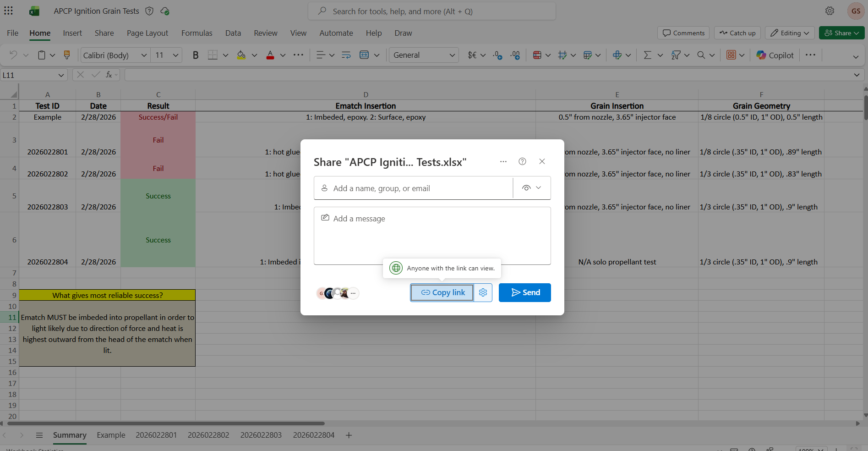Click the Format Painter brush icon
The image size is (868, 451).
point(67,55)
